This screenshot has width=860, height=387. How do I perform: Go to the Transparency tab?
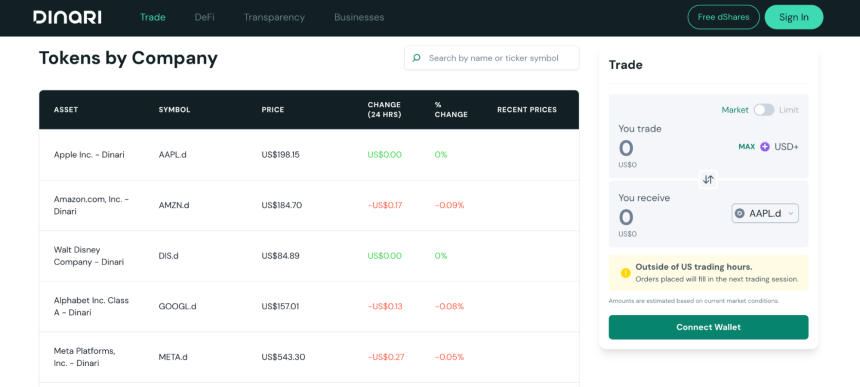click(x=274, y=18)
